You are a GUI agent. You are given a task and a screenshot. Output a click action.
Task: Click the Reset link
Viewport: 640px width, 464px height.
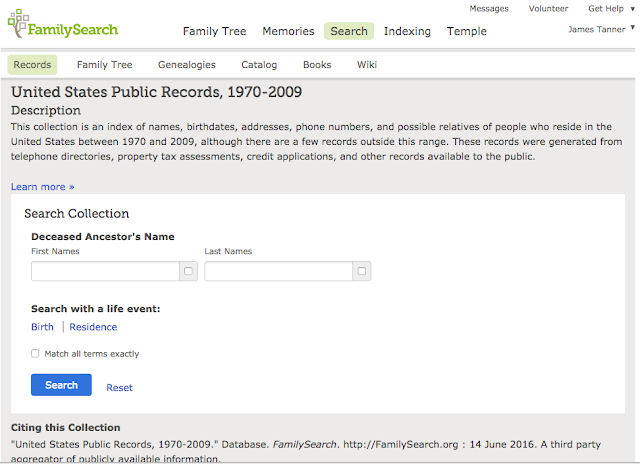pos(119,387)
